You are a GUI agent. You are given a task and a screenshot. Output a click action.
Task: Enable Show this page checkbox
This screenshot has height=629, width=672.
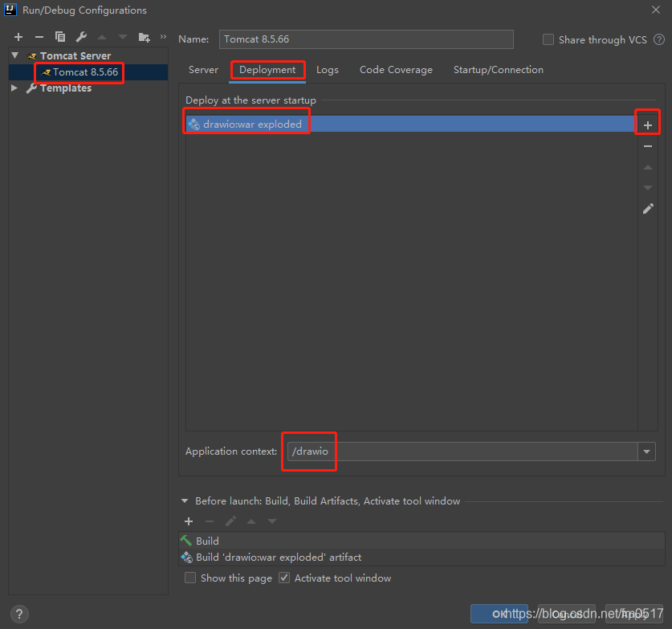pos(190,578)
